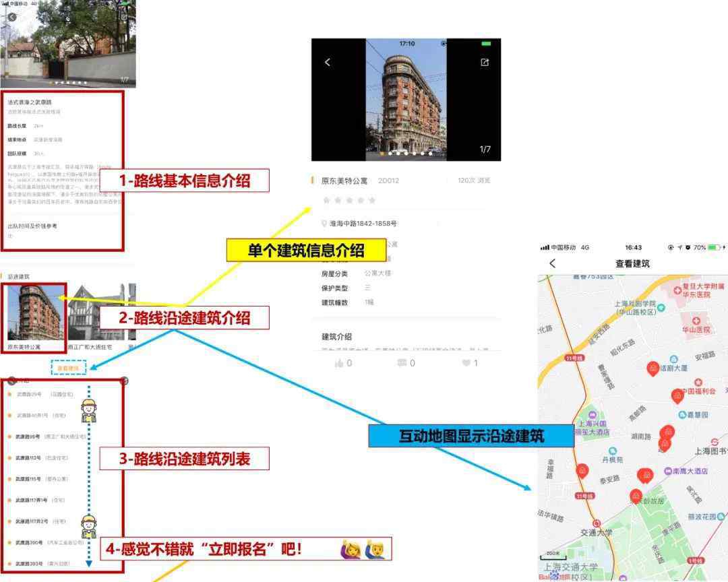The height and width of the screenshot is (582, 728).
Task: Tap the 嘉慧园 point of interest icon
Action: pyautogui.click(x=682, y=414)
